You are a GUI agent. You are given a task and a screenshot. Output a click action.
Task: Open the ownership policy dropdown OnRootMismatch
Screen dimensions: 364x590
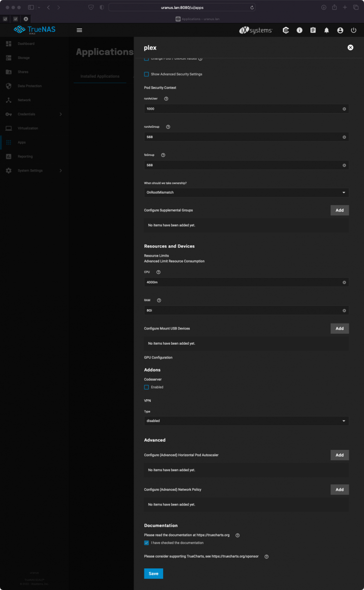click(x=247, y=192)
